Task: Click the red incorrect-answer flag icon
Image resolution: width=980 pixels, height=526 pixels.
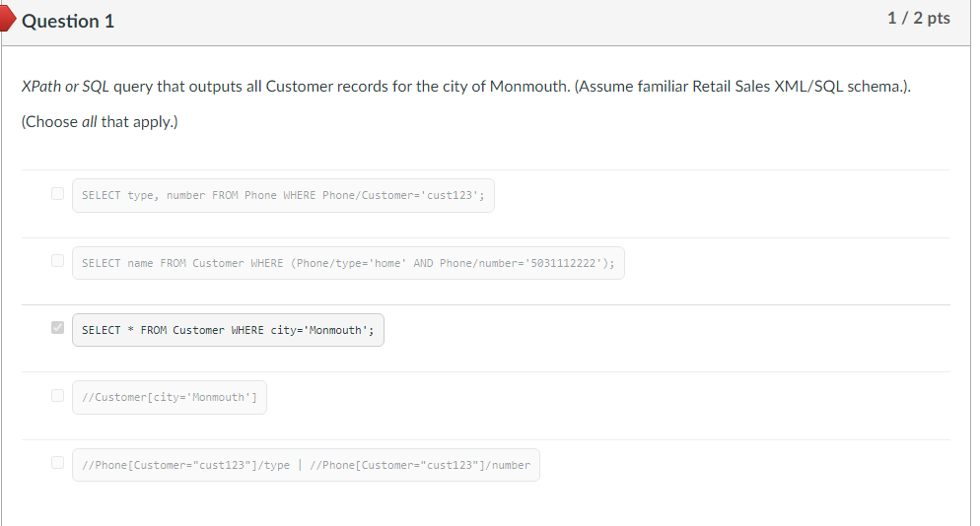Action: tap(8, 19)
